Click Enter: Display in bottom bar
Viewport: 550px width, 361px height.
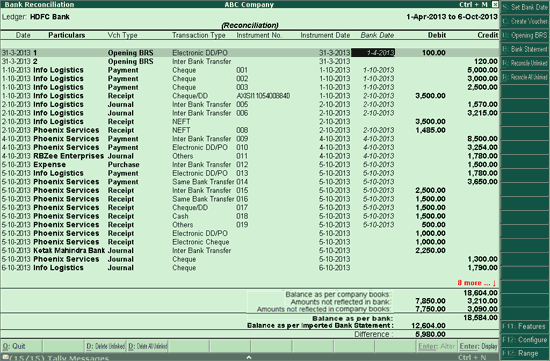tap(478, 346)
